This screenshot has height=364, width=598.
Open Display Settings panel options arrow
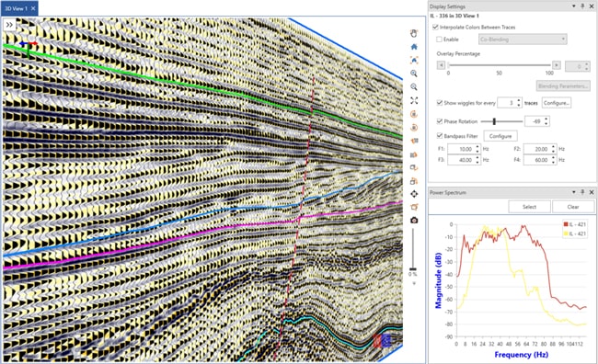(573, 6)
